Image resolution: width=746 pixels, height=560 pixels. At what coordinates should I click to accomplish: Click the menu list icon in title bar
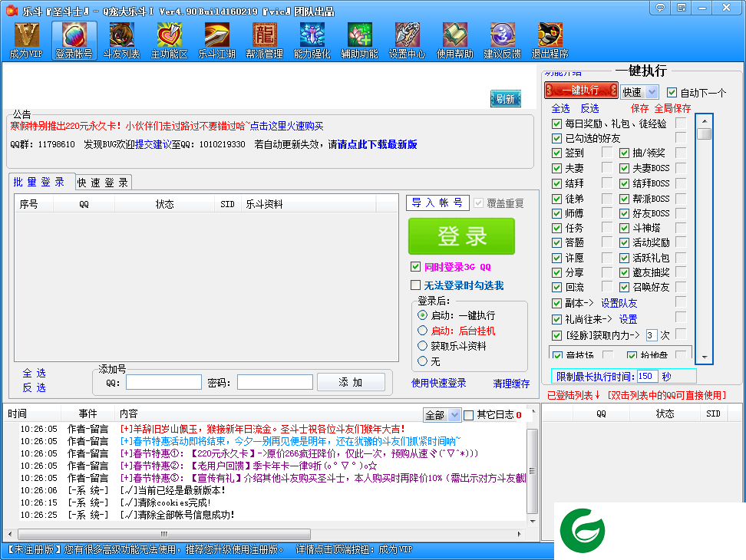click(x=682, y=7)
